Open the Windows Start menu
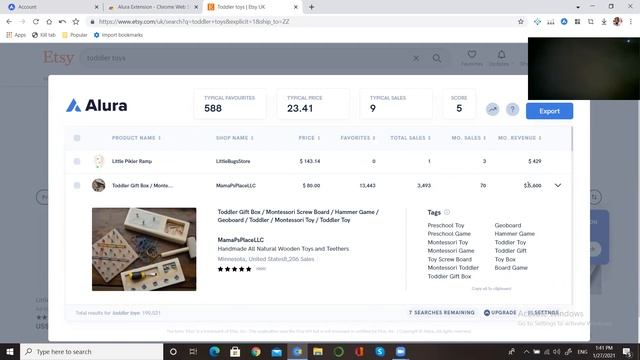Image resolution: width=640 pixels, height=360 pixels. [10, 351]
